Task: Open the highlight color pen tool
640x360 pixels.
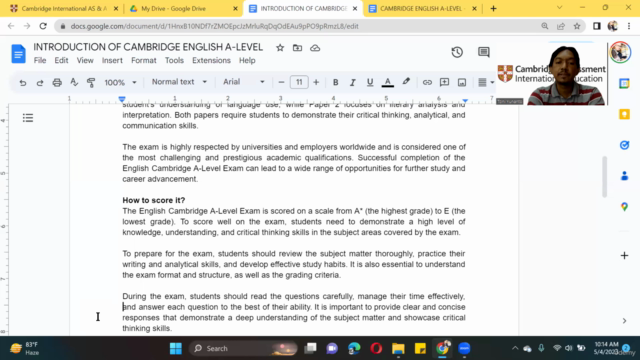Action: [x=406, y=82]
